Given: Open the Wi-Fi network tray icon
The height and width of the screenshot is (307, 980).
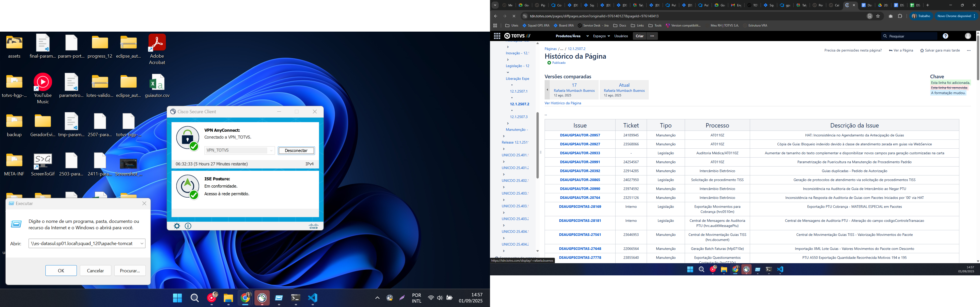Looking at the screenshot, I should pos(431,298).
